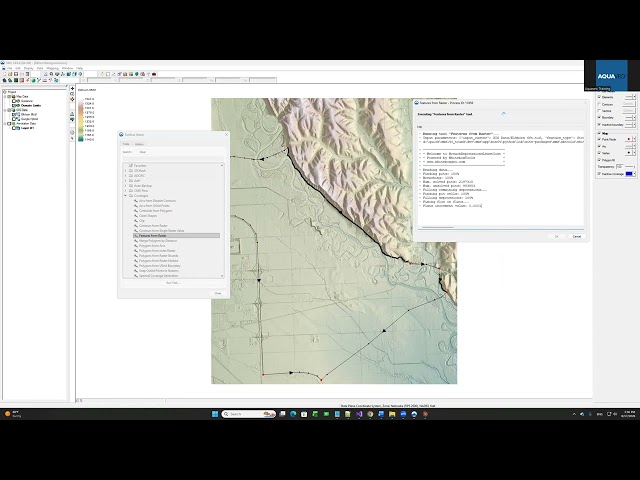Click the blue Inactive coverage color swatch
640x480 pixels.
[x=629, y=174]
